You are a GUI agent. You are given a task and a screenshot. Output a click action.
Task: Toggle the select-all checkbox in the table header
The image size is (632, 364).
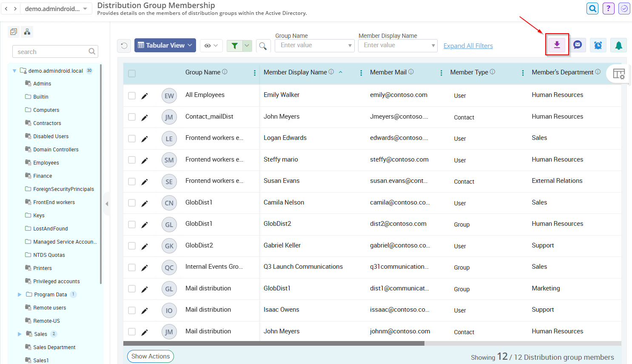coord(132,73)
